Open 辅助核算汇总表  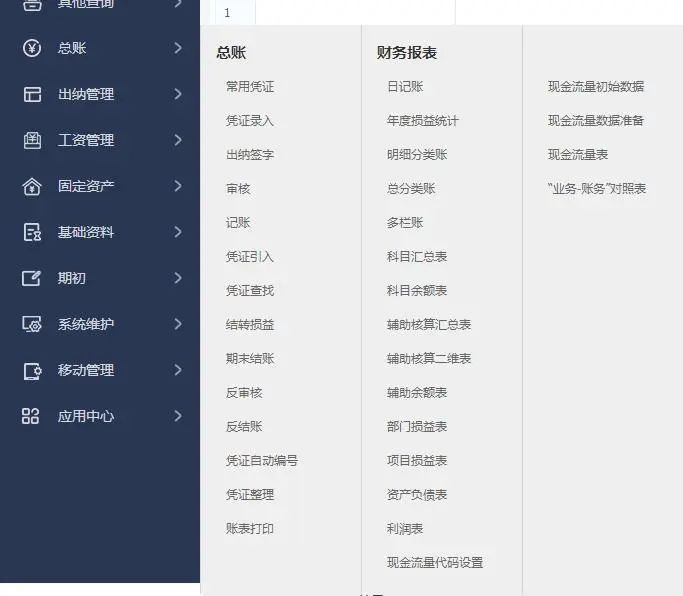tap(429, 325)
